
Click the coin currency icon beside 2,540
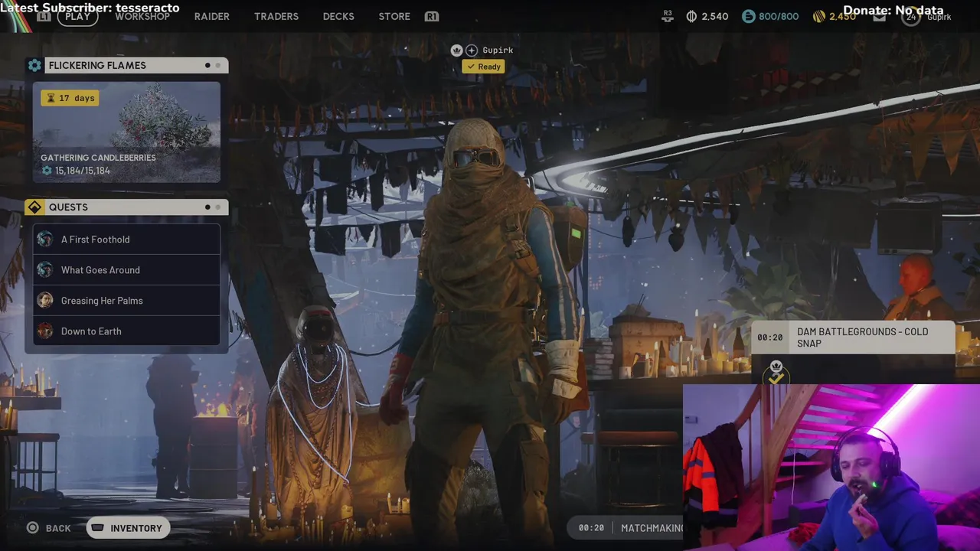click(x=691, y=16)
